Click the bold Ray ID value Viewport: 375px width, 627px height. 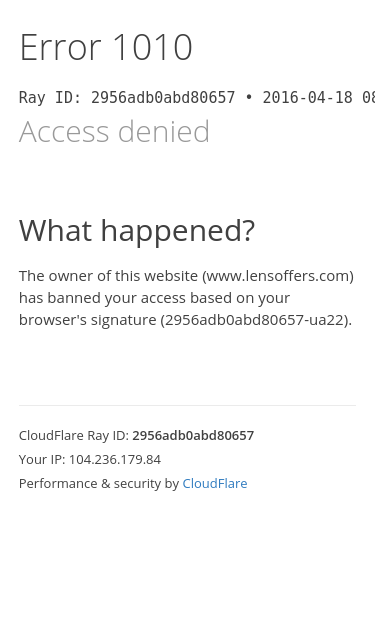point(193,435)
